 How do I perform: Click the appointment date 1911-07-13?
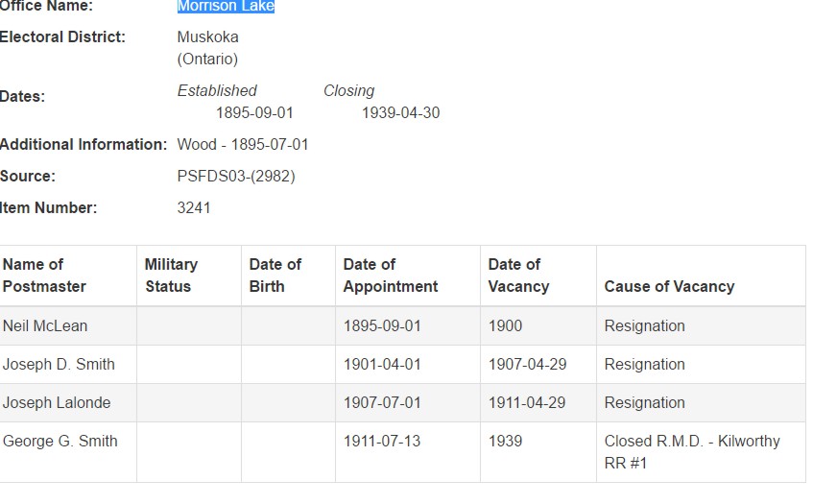(382, 442)
